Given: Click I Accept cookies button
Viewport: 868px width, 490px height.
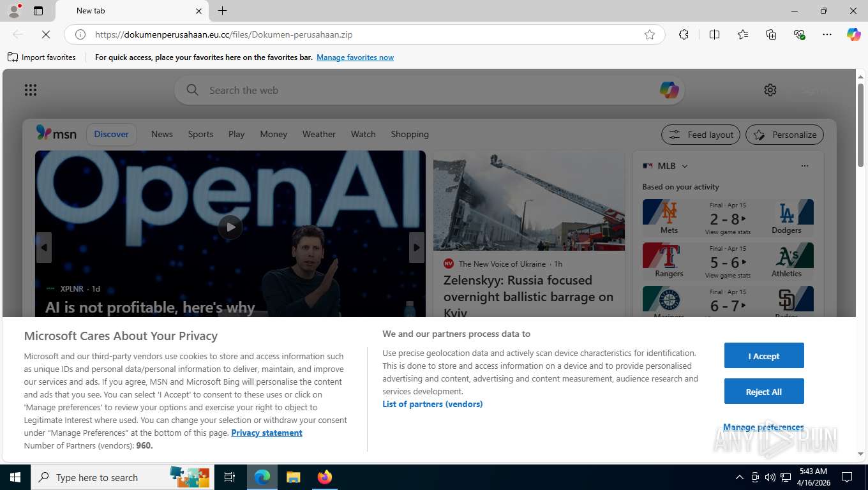Looking at the screenshot, I should point(764,356).
